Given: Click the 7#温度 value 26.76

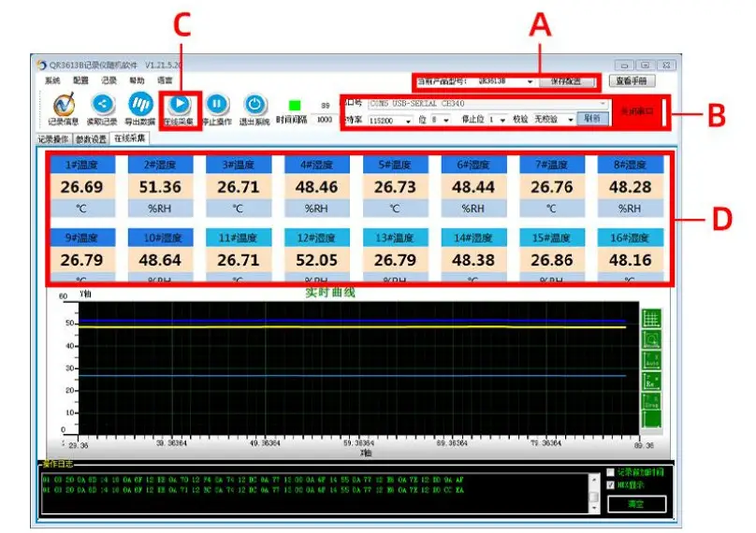Looking at the screenshot, I should (x=552, y=187).
